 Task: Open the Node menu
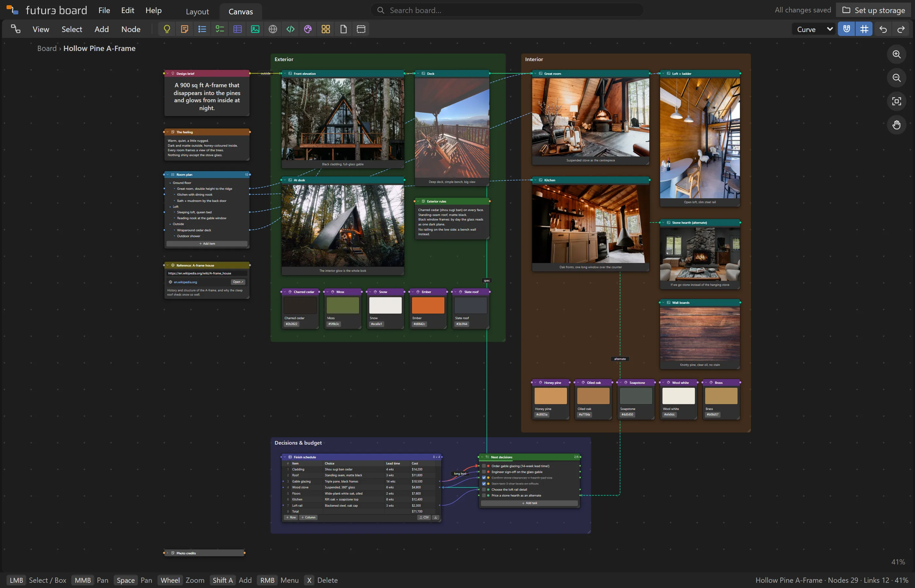click(x=131, y=29)
